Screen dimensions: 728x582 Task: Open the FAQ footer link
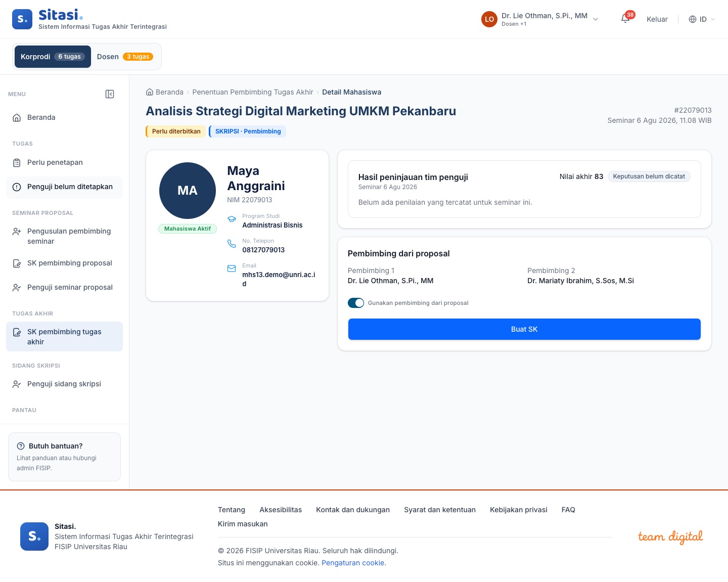[568, 510]
